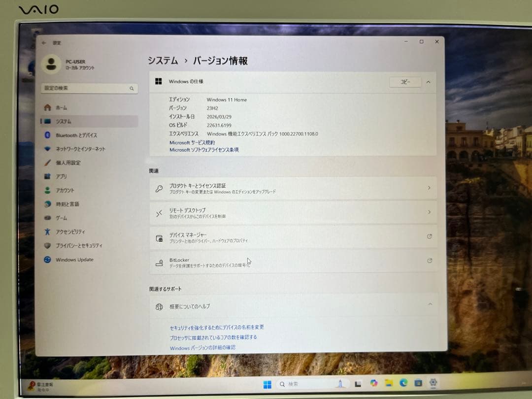The width and height of the screenshot is (532, 399).
Task: Click the remote desktop icon
Action: (159, 213)
